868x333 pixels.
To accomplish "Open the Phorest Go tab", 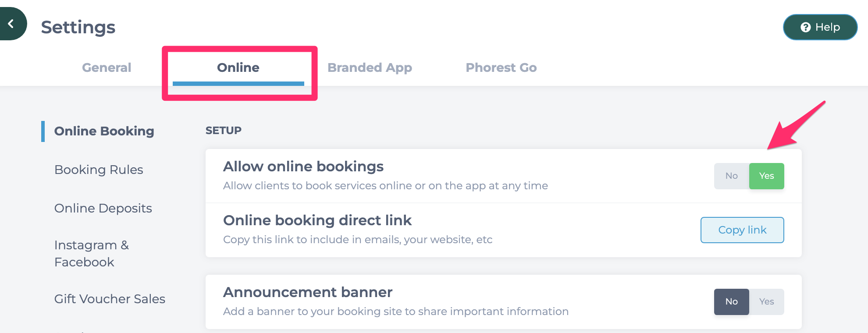I will pos(501,67).
